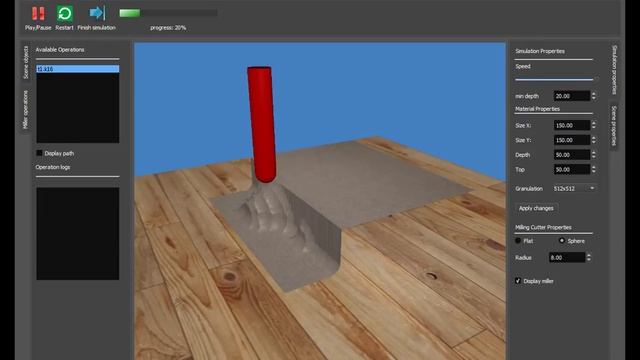The image size is (640, 360).
Task: Click the min depth value field
Action: click(571, 96)
